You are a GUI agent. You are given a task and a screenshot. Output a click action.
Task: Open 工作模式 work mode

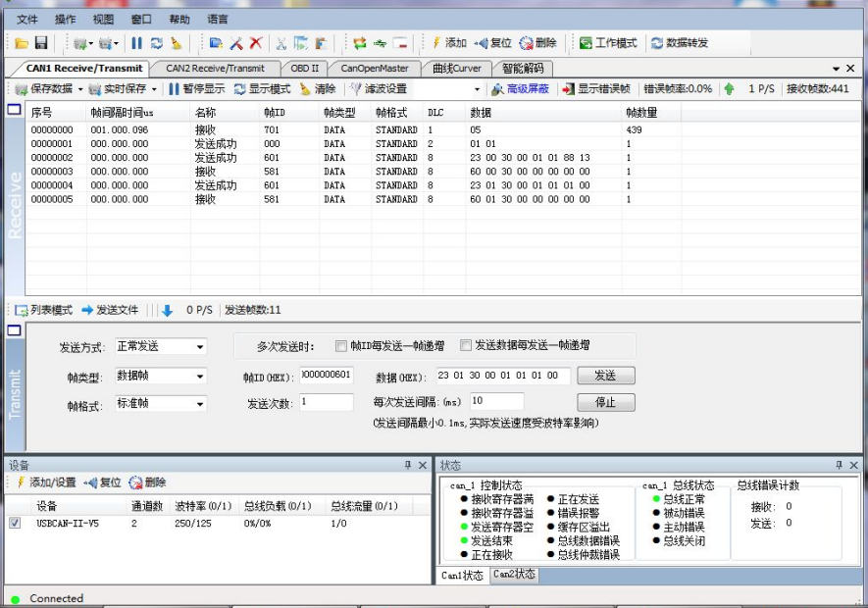tap(608, 43)
